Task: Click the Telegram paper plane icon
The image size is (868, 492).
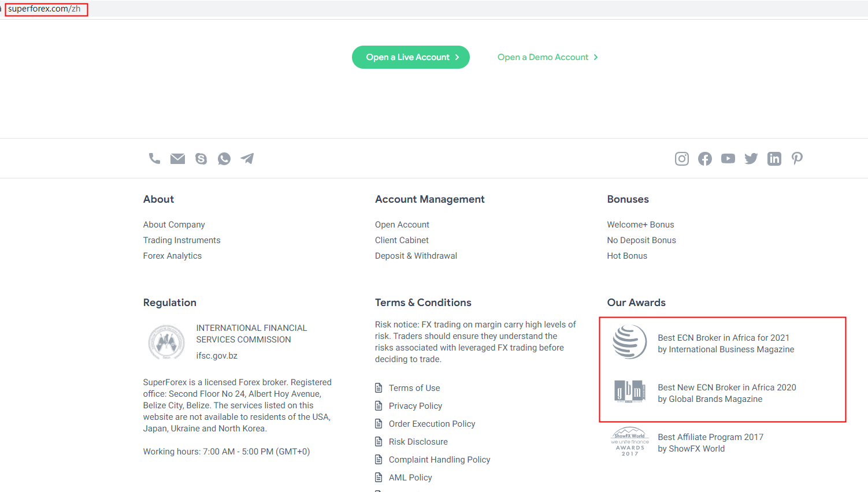Action: tap(247, 158)
